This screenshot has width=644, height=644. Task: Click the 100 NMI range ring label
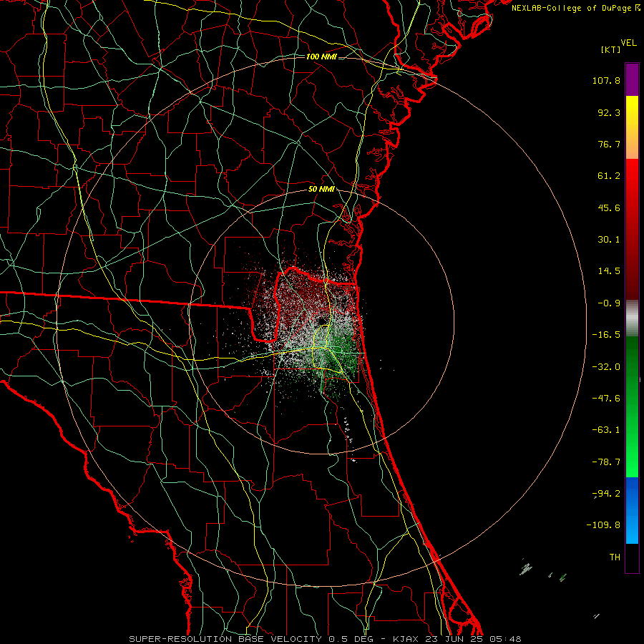321,57
